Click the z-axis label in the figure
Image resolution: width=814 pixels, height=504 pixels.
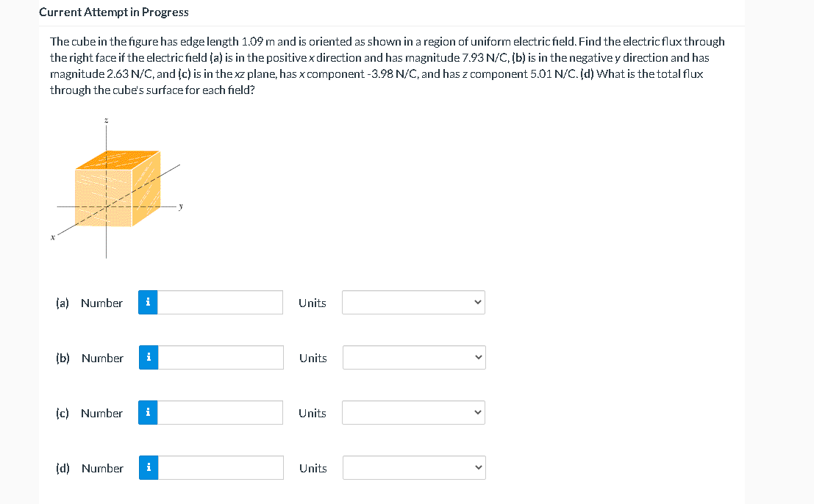point(106,120)
